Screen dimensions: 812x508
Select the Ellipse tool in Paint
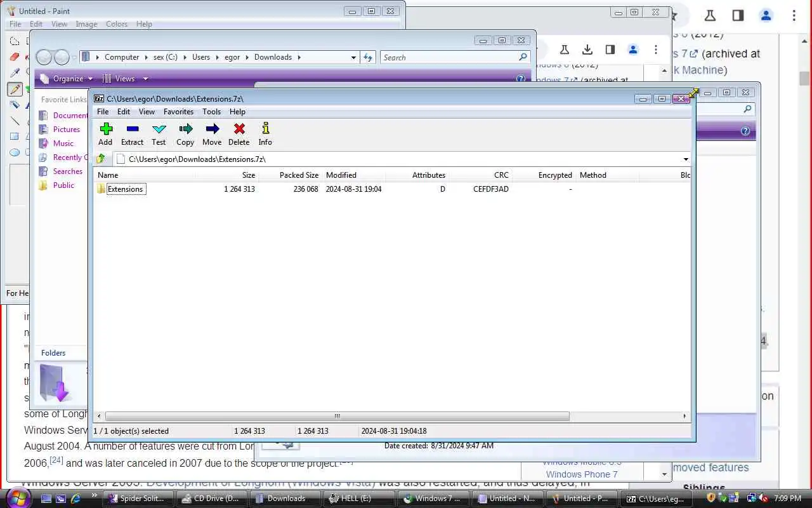(15, 152)
